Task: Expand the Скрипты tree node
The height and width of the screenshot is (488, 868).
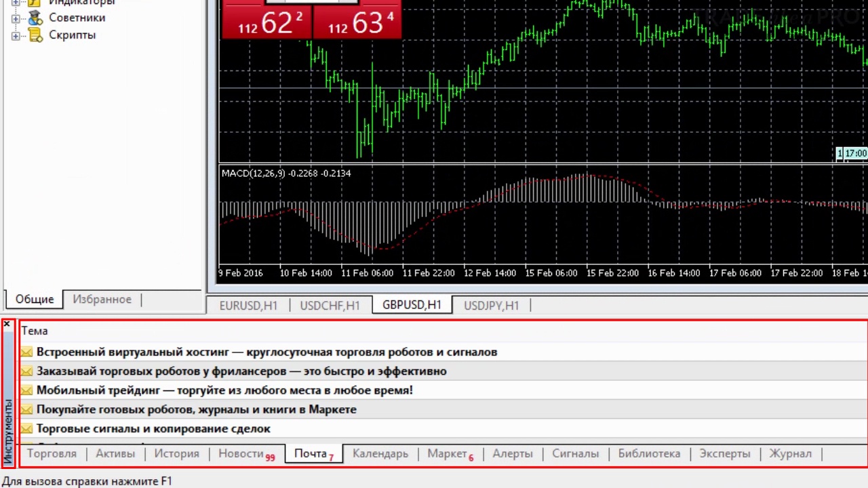Action: (x=16, y=35)
